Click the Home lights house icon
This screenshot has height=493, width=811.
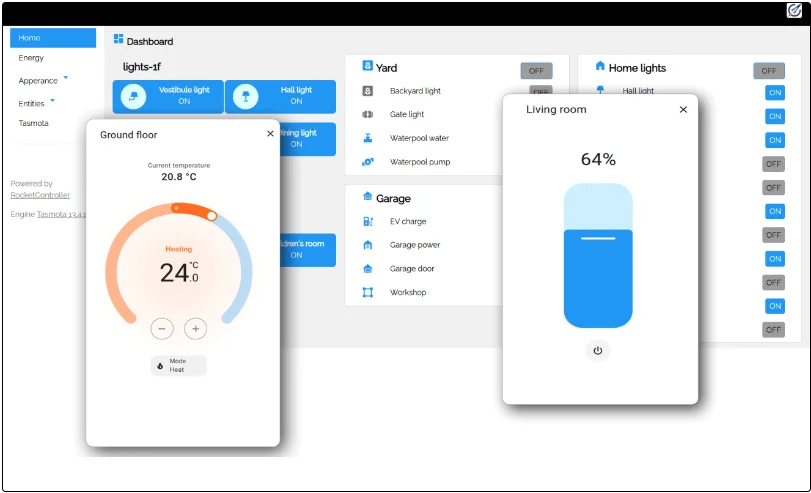point(600,66)
